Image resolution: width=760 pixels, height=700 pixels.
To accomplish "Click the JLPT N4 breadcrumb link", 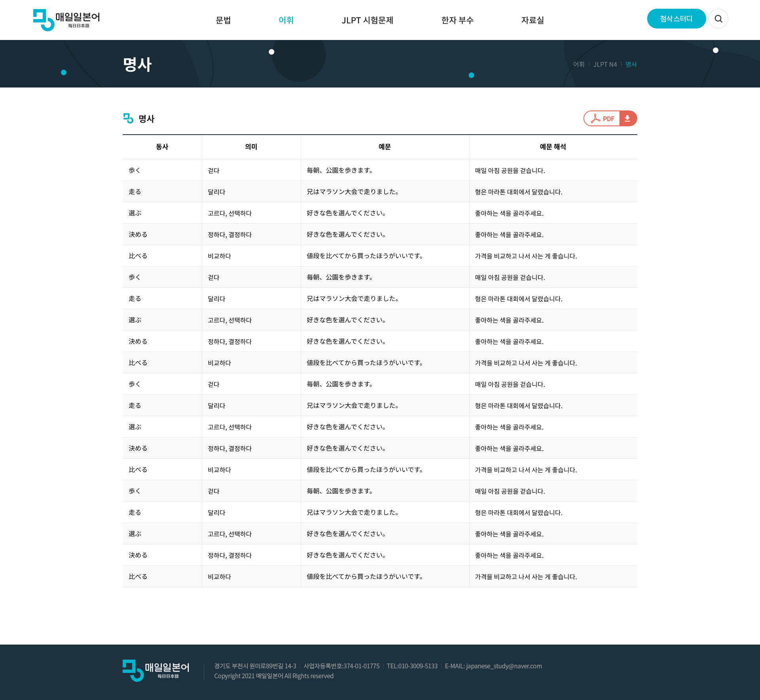I will 605,64.
